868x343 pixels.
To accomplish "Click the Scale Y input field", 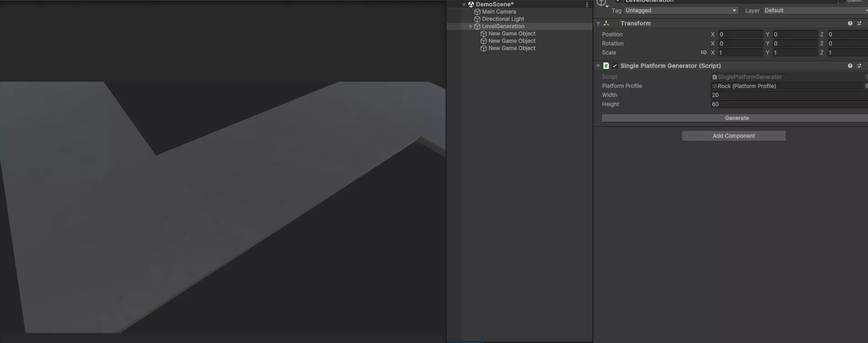I will tap(795, 52).
